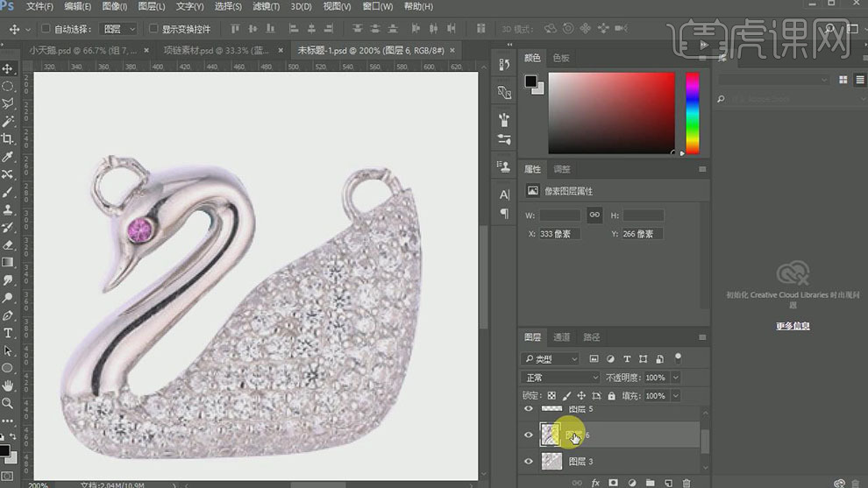
Task: Create a new layer
Action: 668,483
